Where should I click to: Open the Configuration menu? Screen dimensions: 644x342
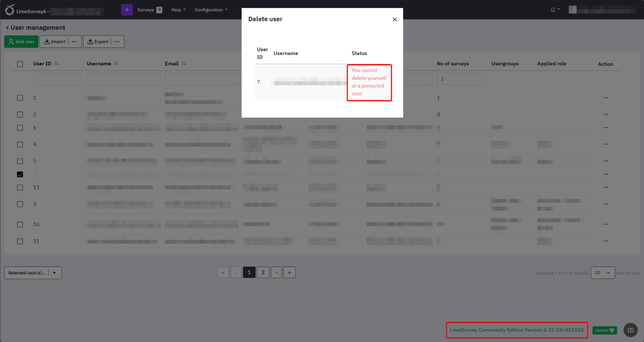click(x=211, y=10)
